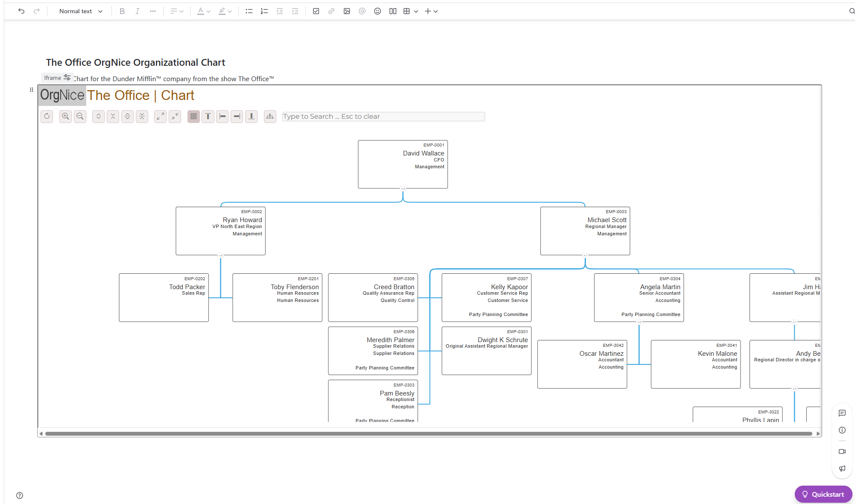Click the undo arrow icon

(x=21, y=11)
